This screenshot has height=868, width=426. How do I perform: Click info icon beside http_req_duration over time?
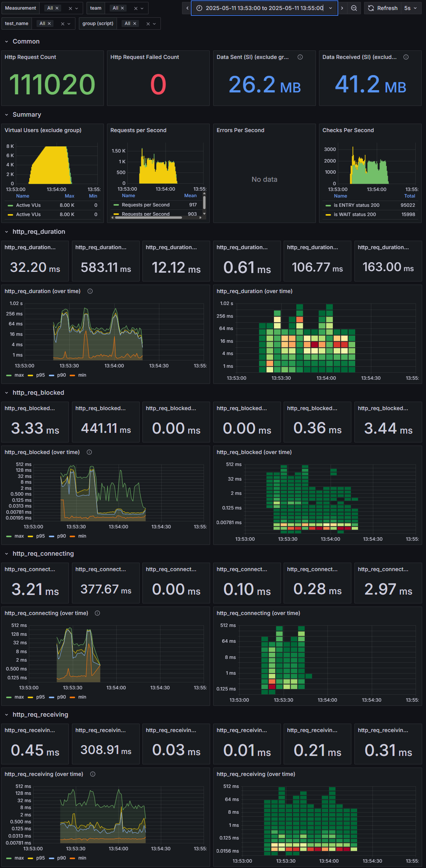pos(90,291)
